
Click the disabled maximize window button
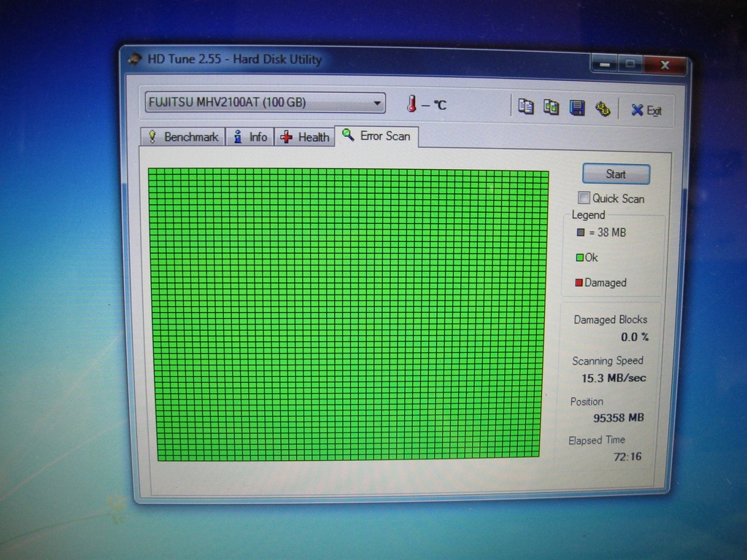point(630,64)
